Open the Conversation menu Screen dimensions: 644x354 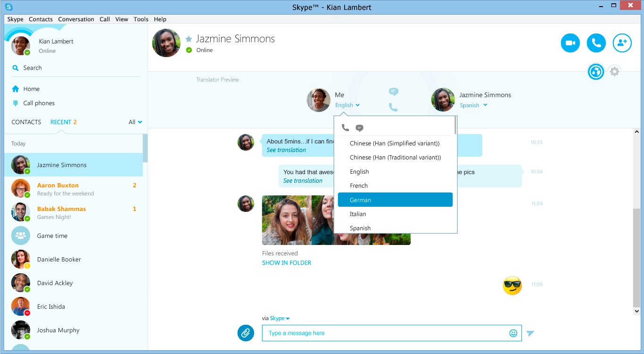pyautogui.click(x=76, y=19)
